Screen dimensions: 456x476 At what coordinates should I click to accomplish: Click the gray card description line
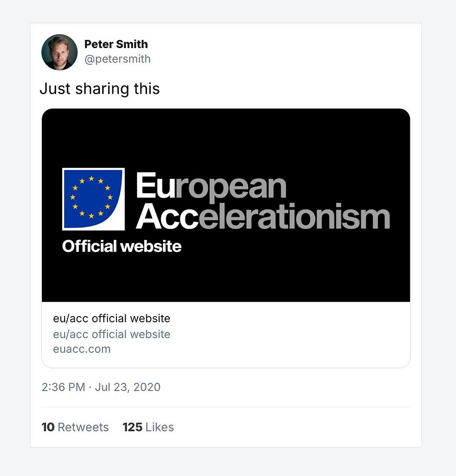tap(111, 334)
